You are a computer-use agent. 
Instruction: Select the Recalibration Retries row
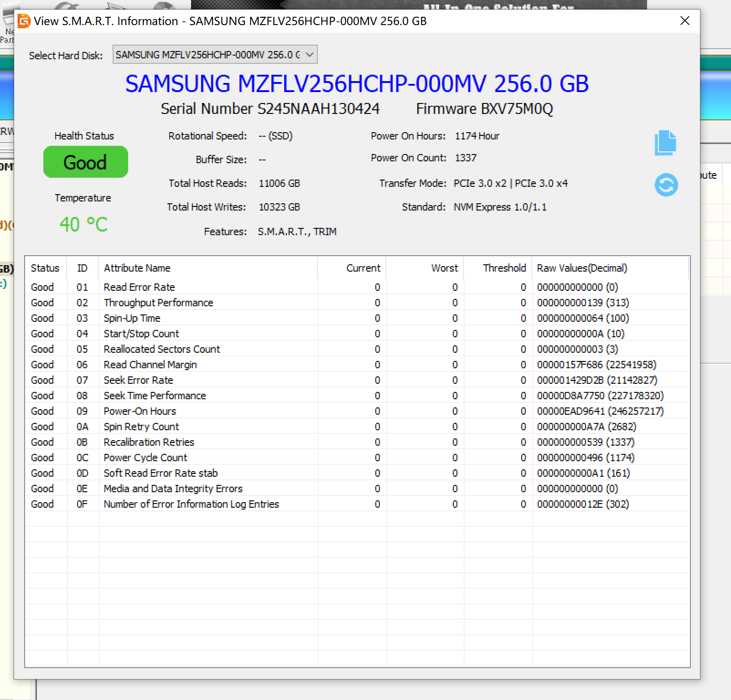(358, 442)
